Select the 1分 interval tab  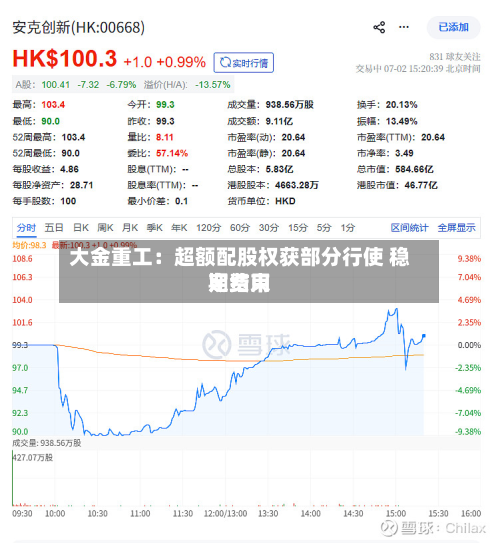click(348, 228)
